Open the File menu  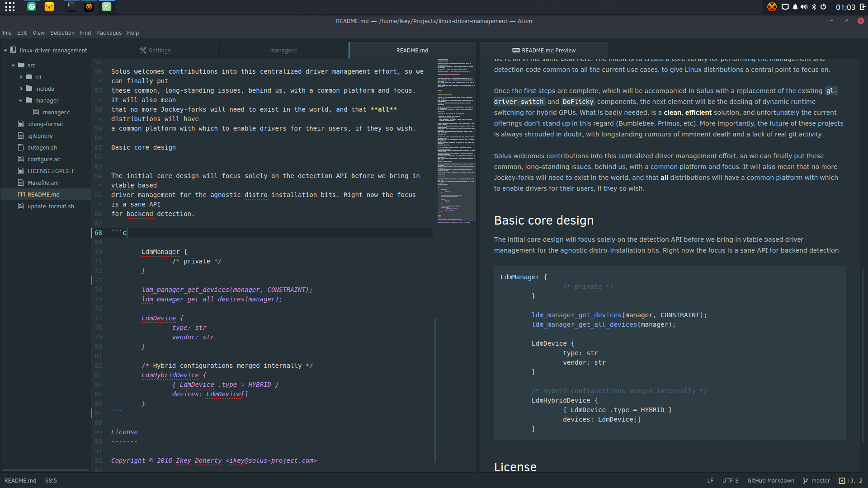pyautogui.click(x=7, y=33)
